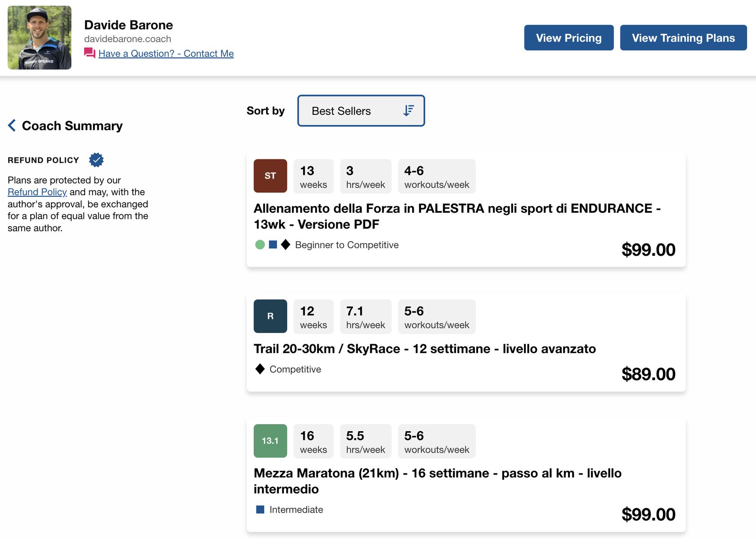This screenshot has width=756, height=539.
Task: Open the Refund Policy link
Action: (x=37, y=192)
